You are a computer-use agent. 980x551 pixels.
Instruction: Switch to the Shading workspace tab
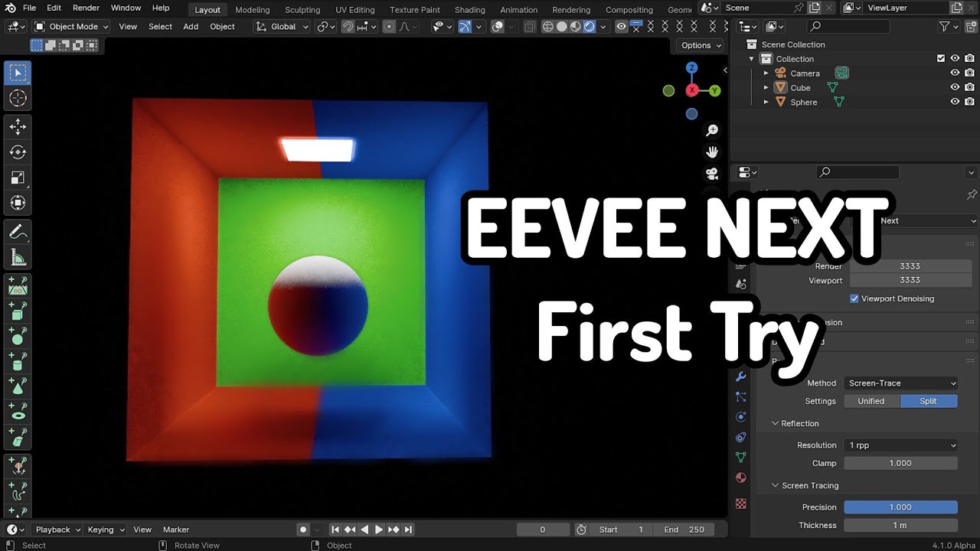(x=470, y=10)
